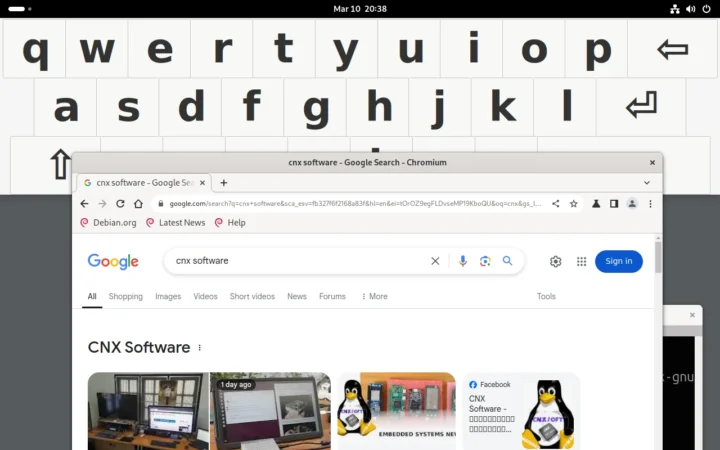720x450 pixels.
Task: Click the forward navigation arrow
Action: point(102,203)
